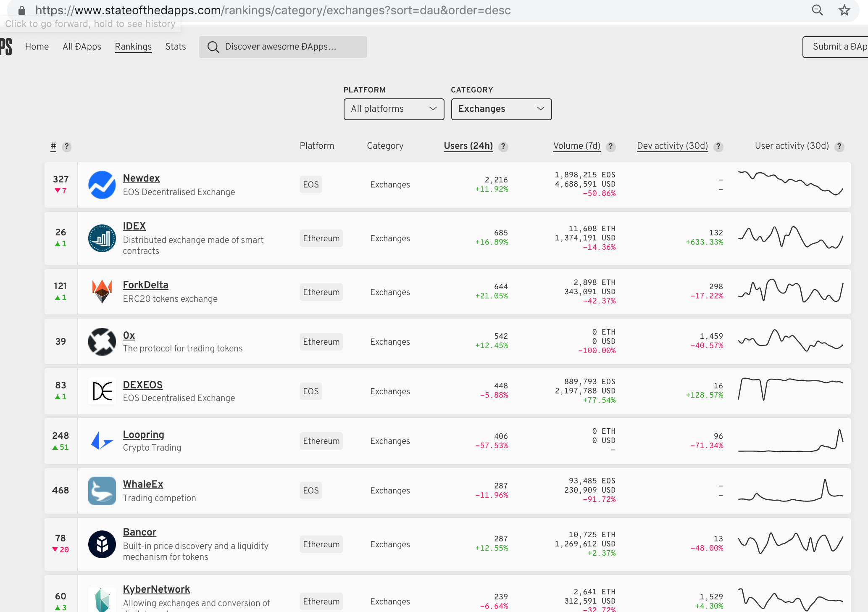
Task: Open the DEXEOS DApp link
Action: tap(142, 385)
